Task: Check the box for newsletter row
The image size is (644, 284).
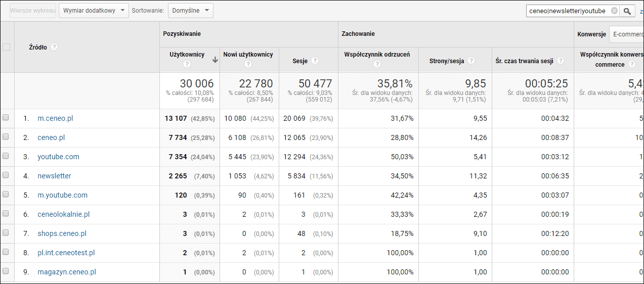Action: tap(6, 175)
